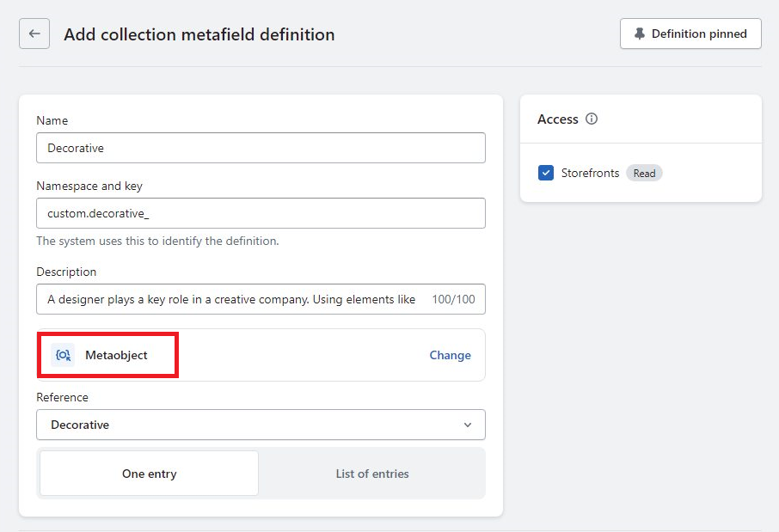Image resolution: width=779 pixels, height=532 pixels.
Task: Click the back arrow to leave definition page
Action: (x=34, y=34)
